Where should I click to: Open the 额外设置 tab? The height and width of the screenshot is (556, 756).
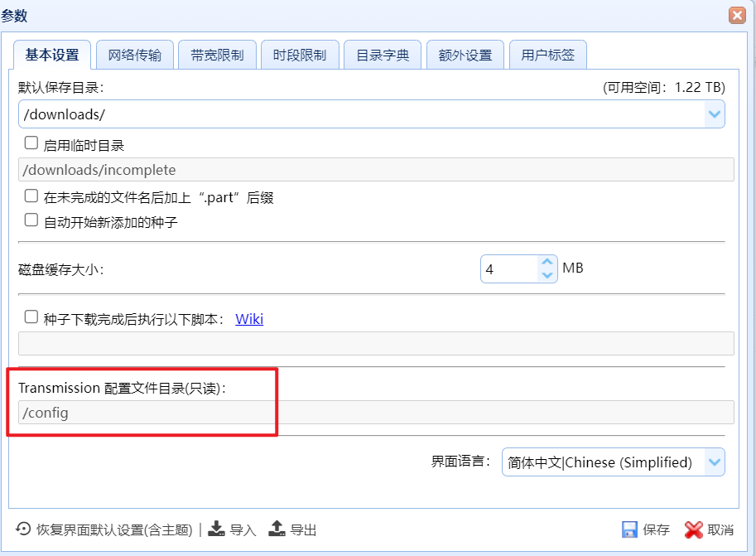point(465,53)
